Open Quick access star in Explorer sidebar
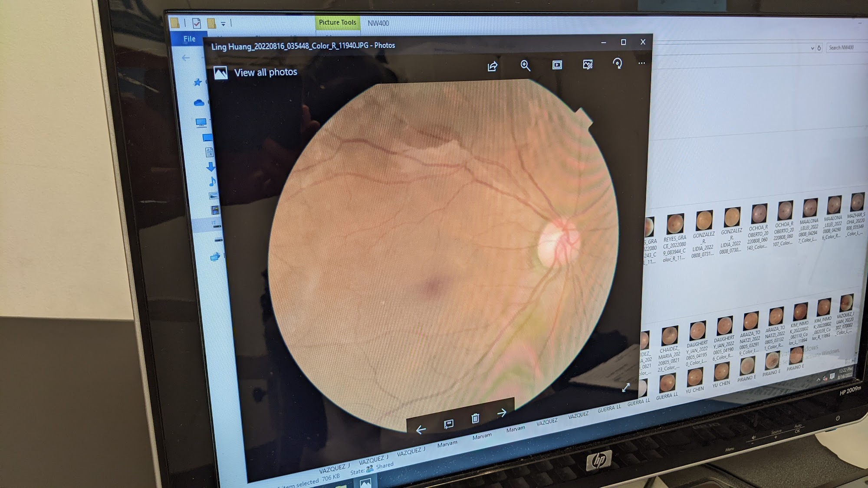Image resolution: width=868 pixels, height=488 pixels. click(x=197, y=82)
